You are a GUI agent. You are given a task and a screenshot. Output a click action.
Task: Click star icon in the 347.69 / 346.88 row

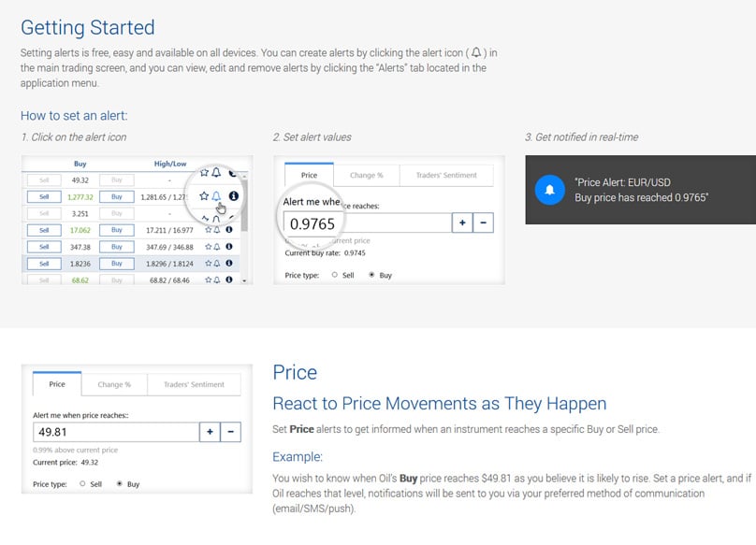click(209, 247)
